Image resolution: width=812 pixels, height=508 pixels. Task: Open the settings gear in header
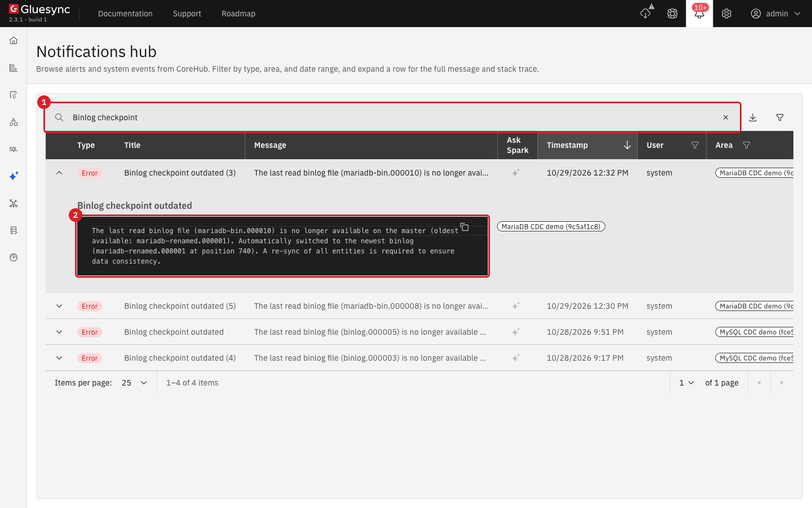pos(726,14)
